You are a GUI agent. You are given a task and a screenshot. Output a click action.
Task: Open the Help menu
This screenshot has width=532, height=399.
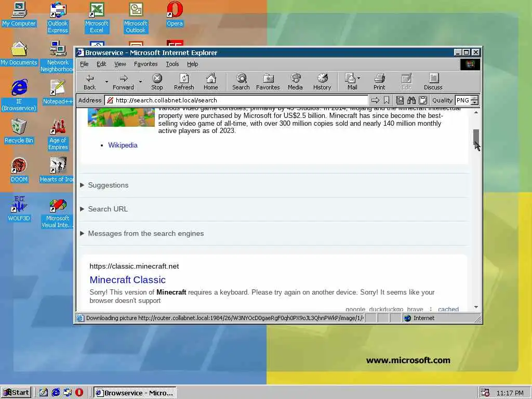pos(192,64)
